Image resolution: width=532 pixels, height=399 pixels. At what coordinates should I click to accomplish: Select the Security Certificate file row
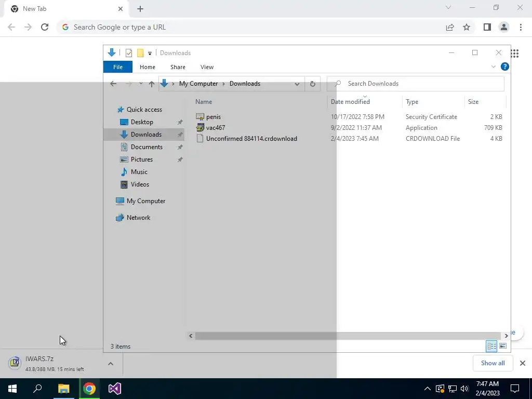[349, 117]
